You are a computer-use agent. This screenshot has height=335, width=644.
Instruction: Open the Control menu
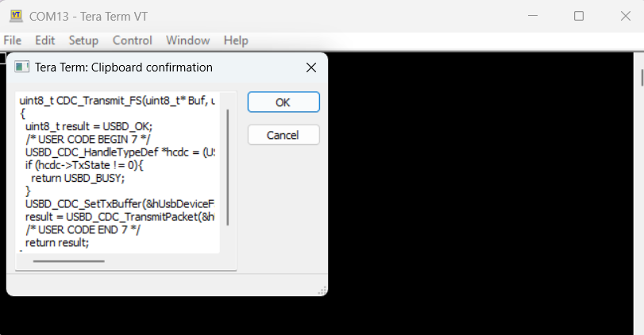(133, 40)
